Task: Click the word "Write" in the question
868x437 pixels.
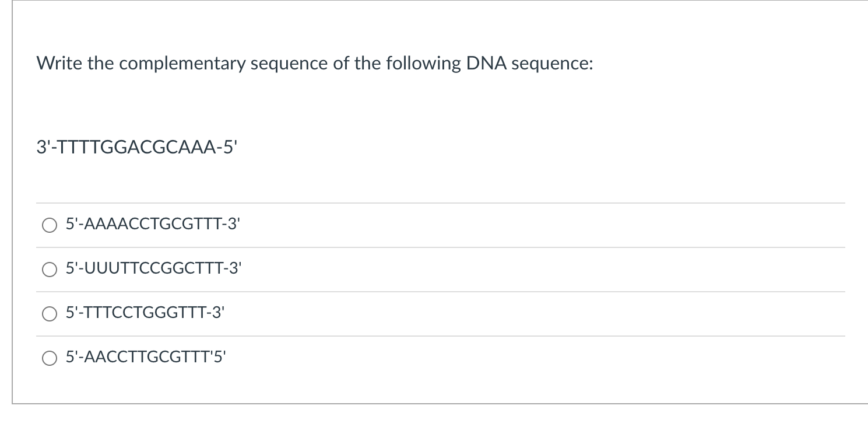Action: tap(60, 63)
